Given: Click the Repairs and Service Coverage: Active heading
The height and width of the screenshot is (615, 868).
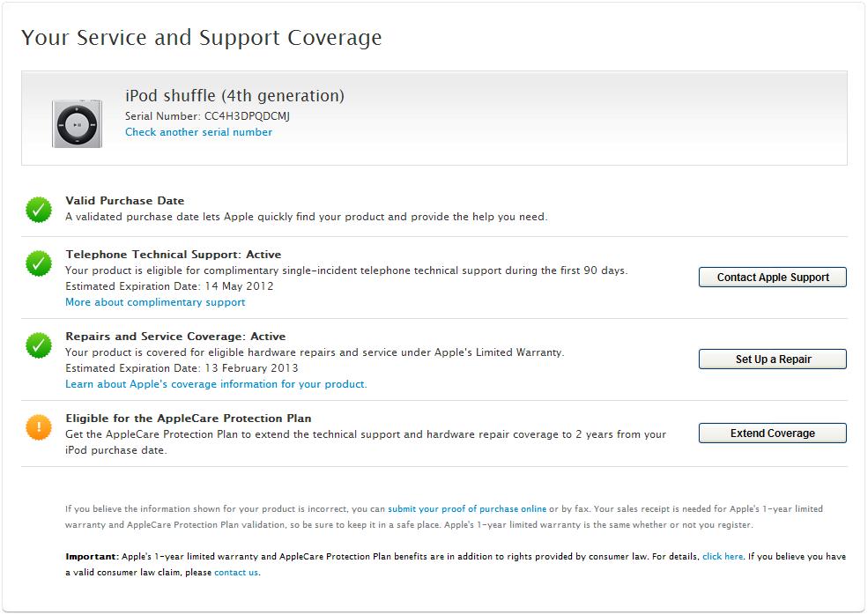Looking at the screenshot, I should coord(175,337).
